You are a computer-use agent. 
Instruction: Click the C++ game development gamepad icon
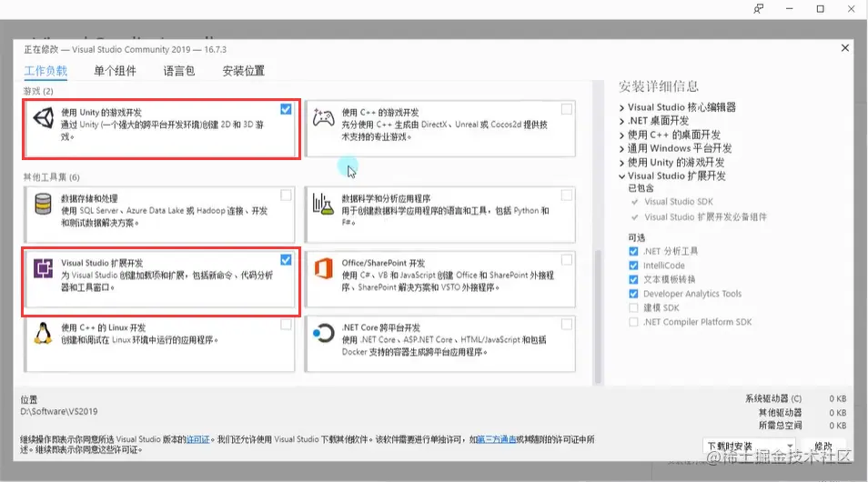(x=323, y=118)
